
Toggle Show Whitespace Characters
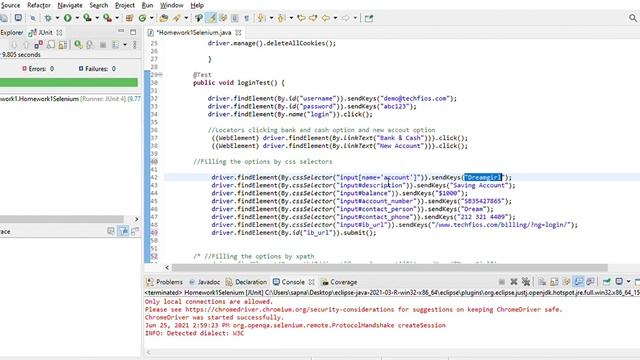point(247,18)
